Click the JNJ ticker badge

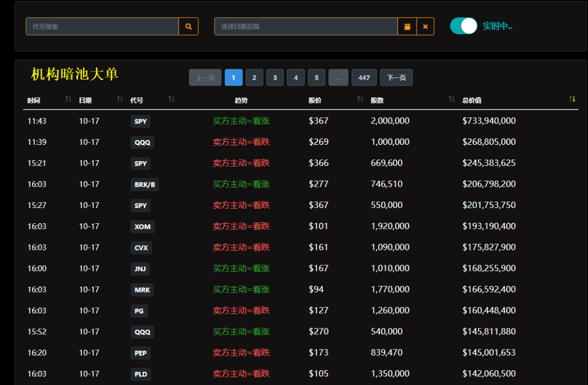tap(140, 268)
